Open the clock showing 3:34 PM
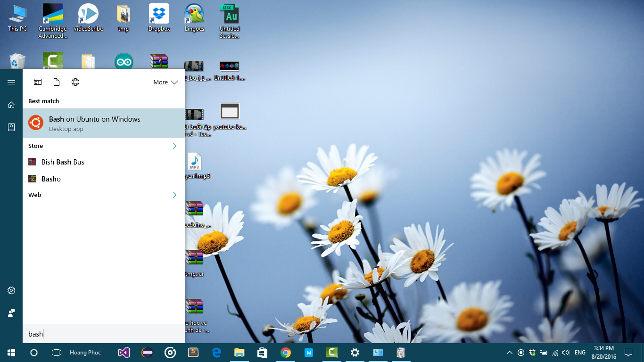The image size is (644, 362). click(604, 353)
